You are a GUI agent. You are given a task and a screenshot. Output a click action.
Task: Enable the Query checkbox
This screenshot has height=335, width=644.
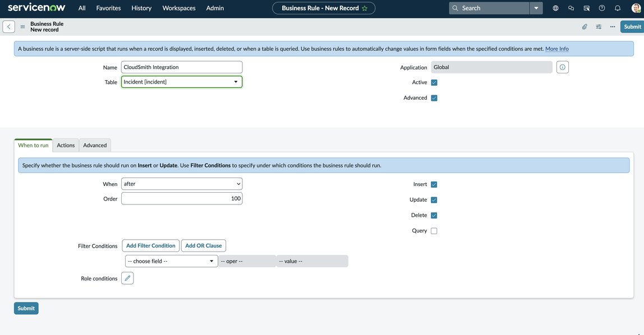click(434, 231)
